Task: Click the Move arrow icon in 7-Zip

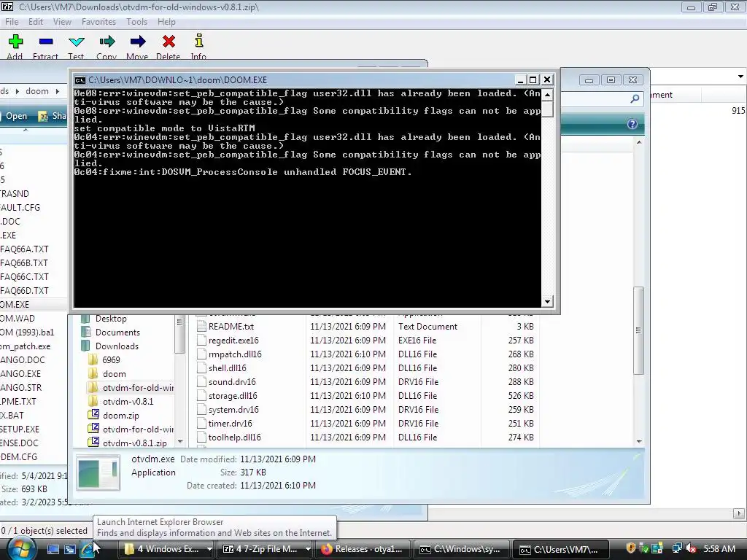Action: coord(137,42)
